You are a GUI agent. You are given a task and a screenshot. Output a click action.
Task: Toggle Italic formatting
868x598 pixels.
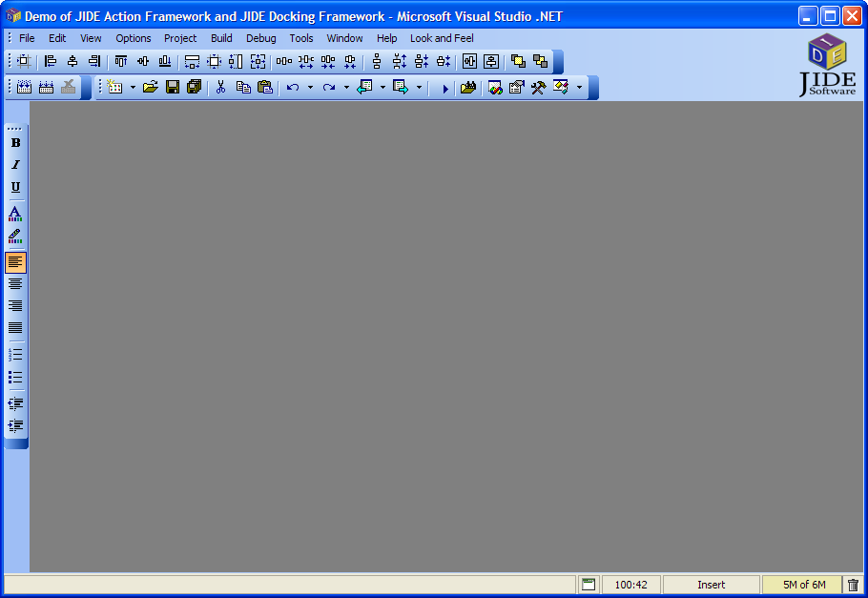[x=15, y=164]
